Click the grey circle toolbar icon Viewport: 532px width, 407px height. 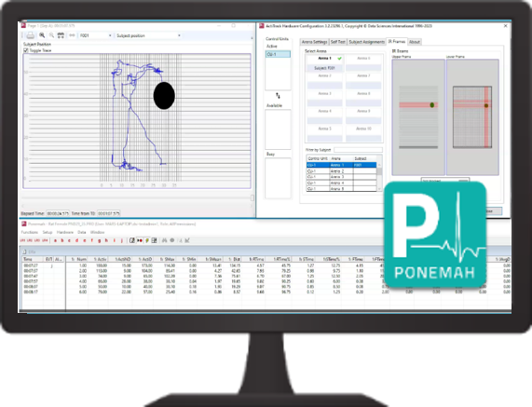click(172, 240)
